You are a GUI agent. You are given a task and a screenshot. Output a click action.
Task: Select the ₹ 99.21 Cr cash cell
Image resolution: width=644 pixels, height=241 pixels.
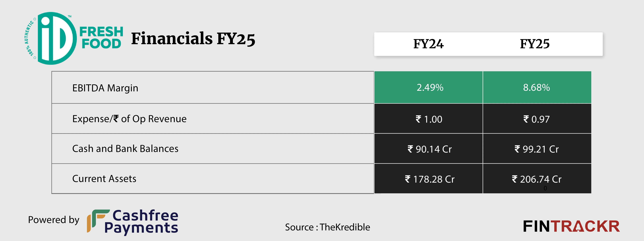(537, 149)
